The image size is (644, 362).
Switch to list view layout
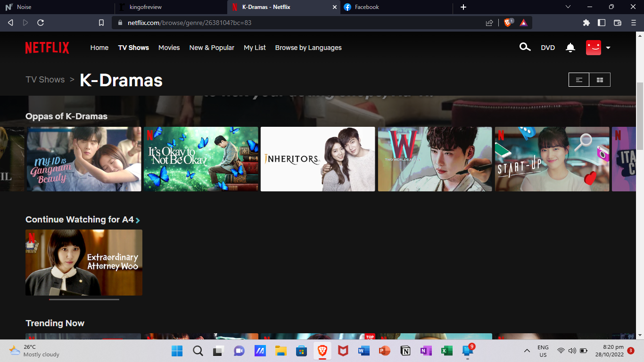click(579, 80)
